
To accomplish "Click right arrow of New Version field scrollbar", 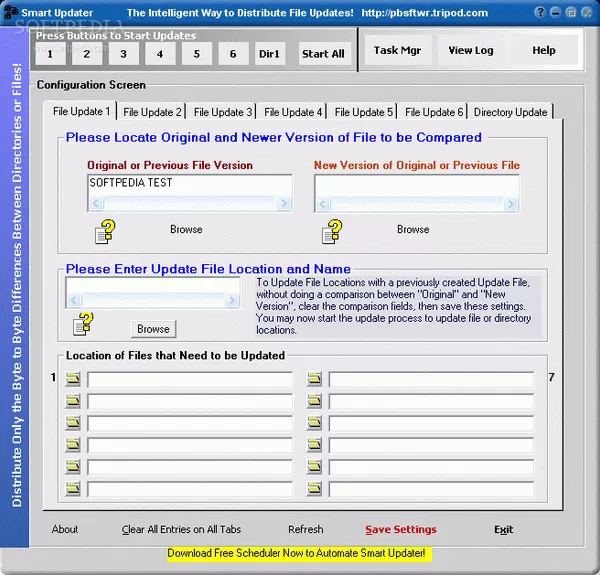I will pyautogui.click(x=510, y=204).
